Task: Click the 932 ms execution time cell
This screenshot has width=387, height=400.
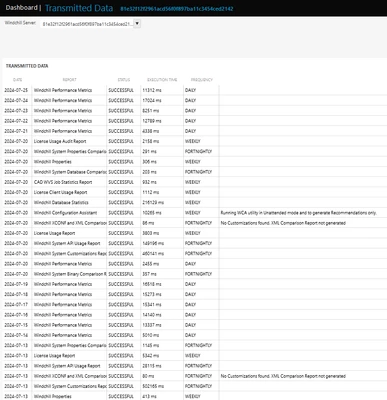Action: pos(149,182)
